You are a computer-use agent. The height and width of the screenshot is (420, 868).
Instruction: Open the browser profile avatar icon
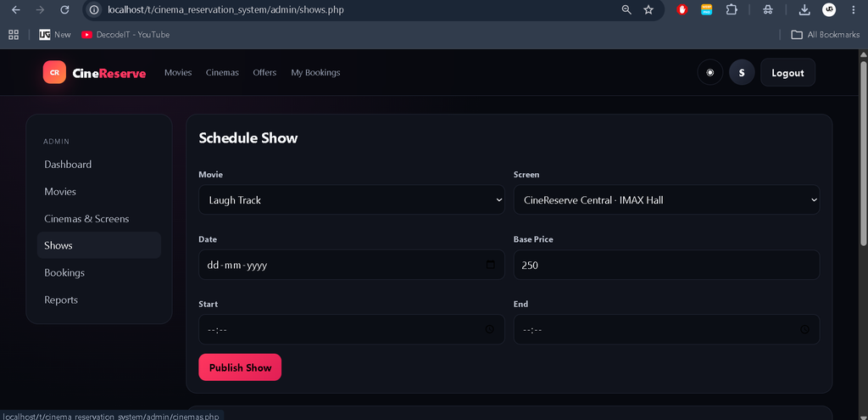(829, 10)
